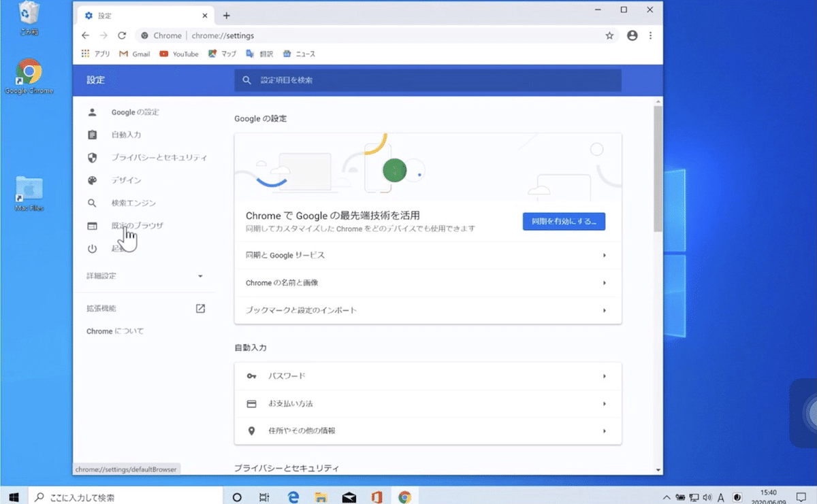Open Chrome について page

[x=115, y=331]
